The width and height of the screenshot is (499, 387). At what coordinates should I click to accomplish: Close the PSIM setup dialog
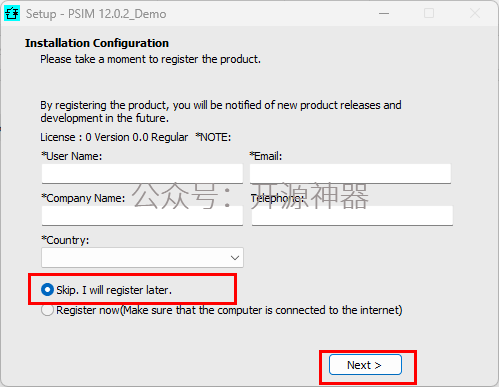point(475,14)
